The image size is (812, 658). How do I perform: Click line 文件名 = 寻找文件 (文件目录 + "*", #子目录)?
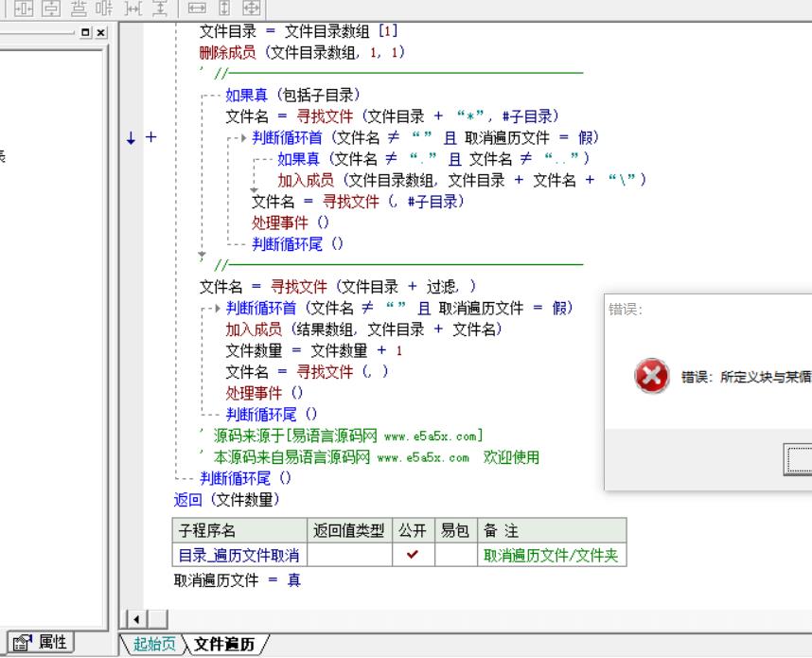(393, 116)
